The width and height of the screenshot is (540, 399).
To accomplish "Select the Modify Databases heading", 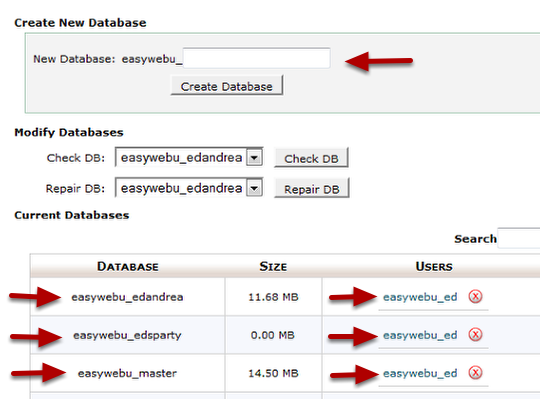I will pyautogui.click(x=69, y=133).
